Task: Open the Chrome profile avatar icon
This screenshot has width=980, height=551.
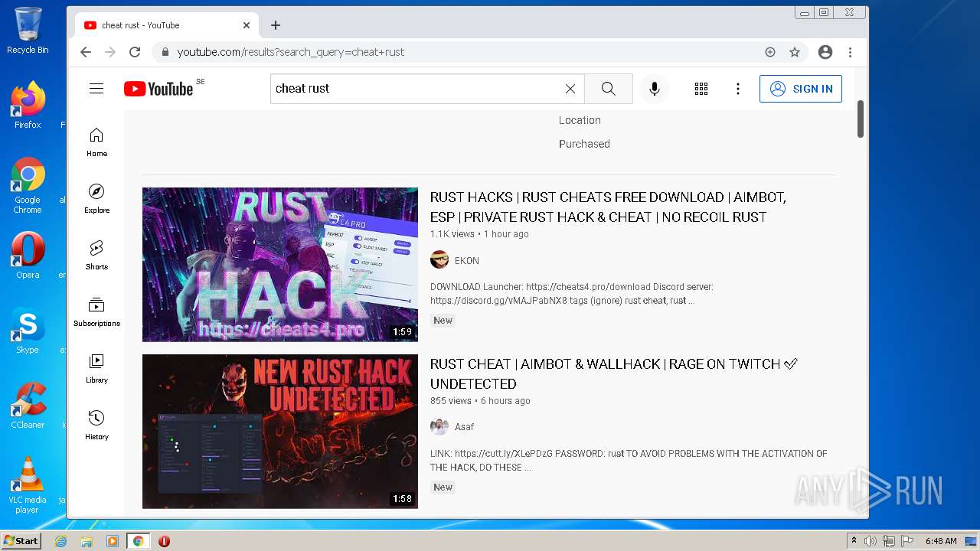Action: tap(825, 52)
